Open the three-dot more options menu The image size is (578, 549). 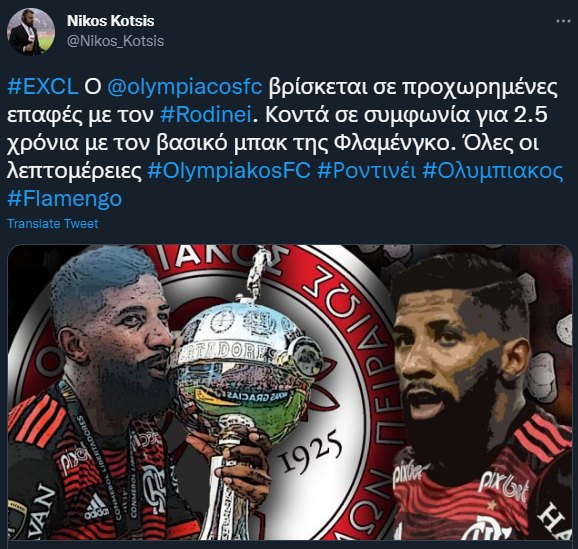(563, 21)
